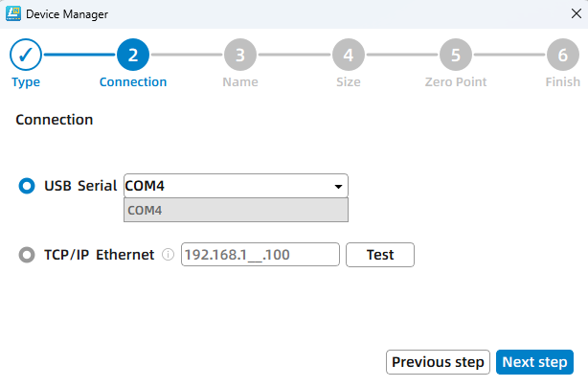Screen dimensions: 588x387
Task: Go back with Previous step button
Action: click(x=438, y=362)
